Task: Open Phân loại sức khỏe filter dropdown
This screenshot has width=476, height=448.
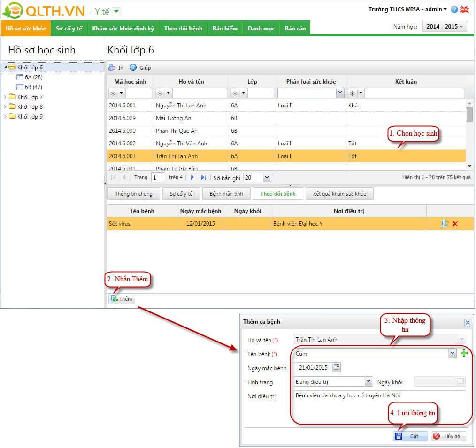Action: coord(340,93)
